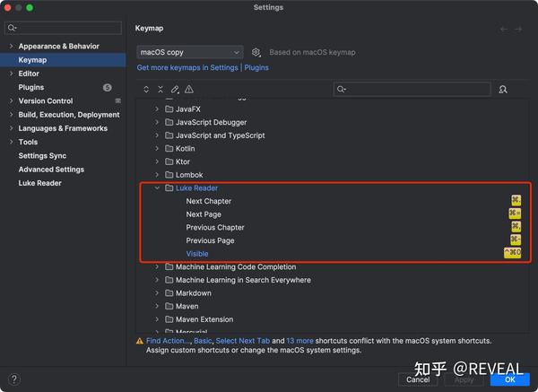Click Collapse All icon in keymap toolbar
This screenshot has height=392, width=538.
click(x=161, y=90)
